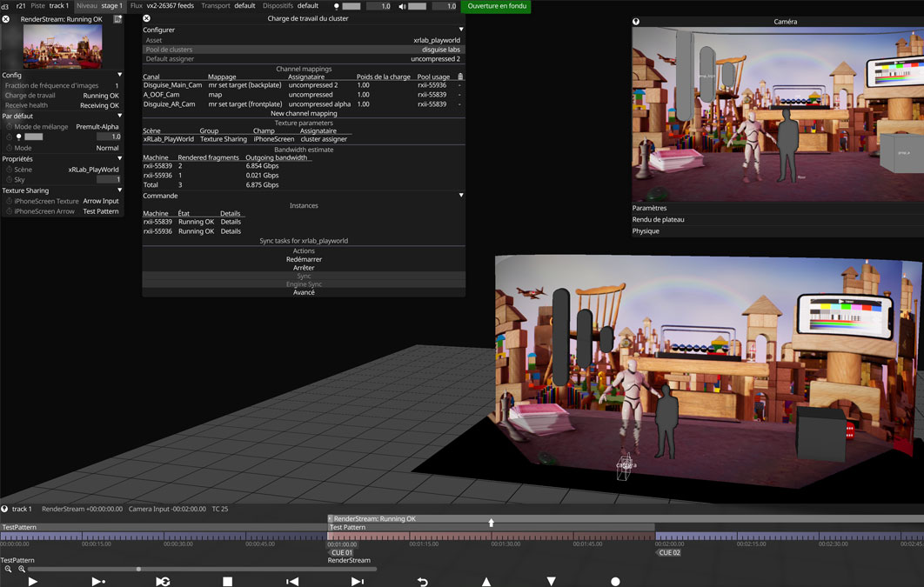Select the CUE 02 marker on timeline
Image resolution: width=924 pixels, height=587 pixels.
[x=669, y=552]
